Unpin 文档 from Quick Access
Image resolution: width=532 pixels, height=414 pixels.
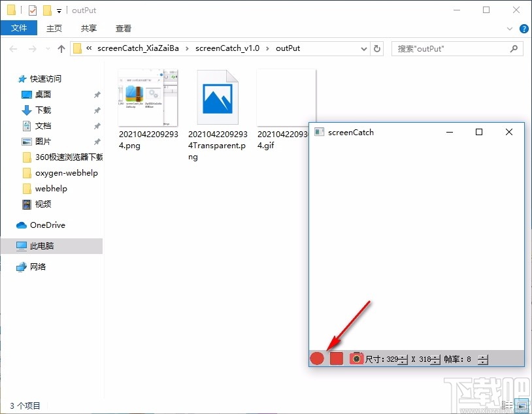(x=97, y=125)
